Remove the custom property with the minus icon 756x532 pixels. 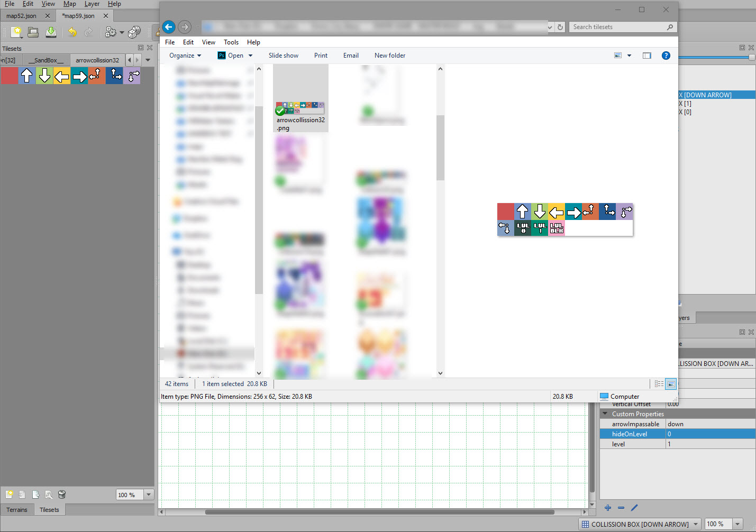[621, 508]
